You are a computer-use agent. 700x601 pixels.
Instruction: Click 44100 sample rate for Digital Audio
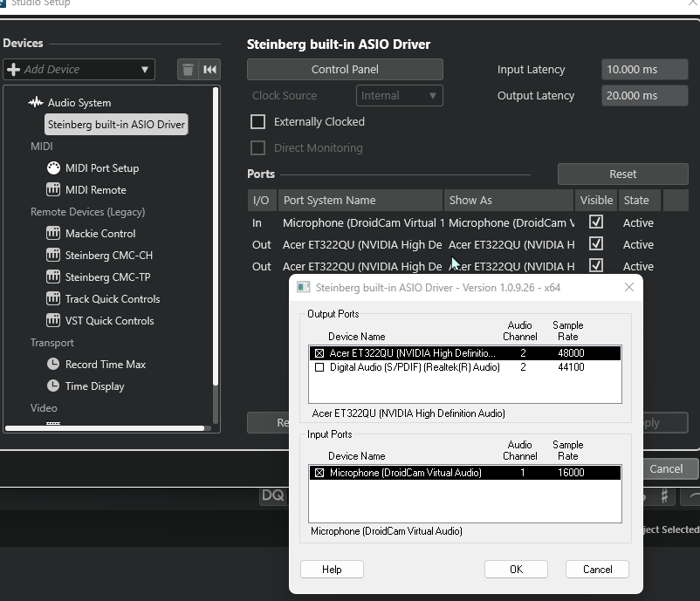571,367
